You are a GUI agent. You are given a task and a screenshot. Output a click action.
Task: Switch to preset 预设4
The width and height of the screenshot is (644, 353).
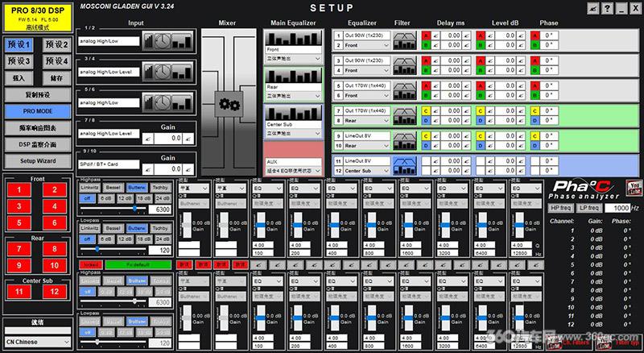coord(56,61)
